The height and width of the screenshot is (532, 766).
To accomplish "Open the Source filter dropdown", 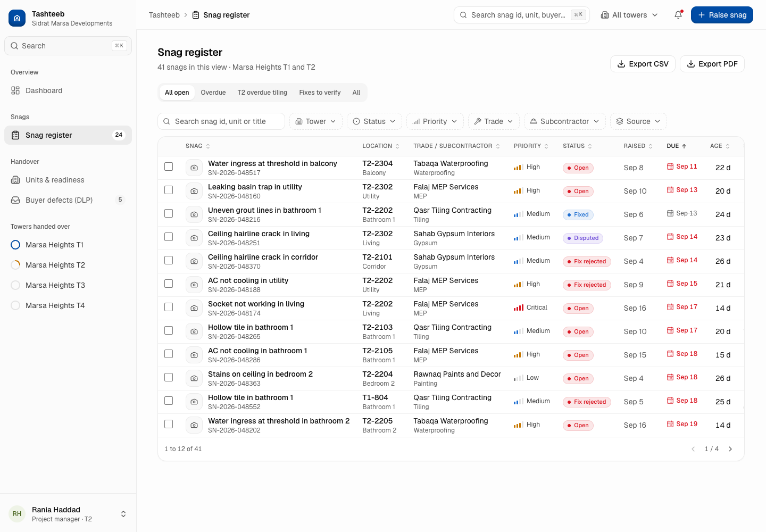I will click(638, 121).
